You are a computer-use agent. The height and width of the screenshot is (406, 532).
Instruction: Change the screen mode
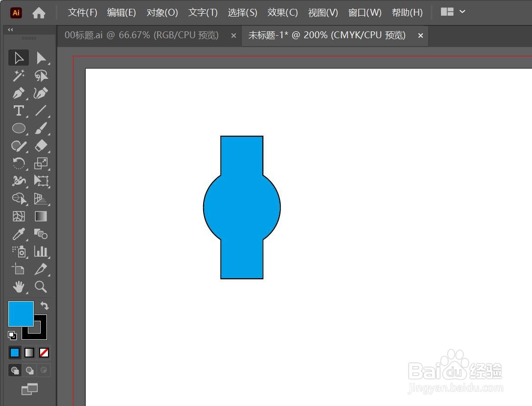(x=29, y=389)
